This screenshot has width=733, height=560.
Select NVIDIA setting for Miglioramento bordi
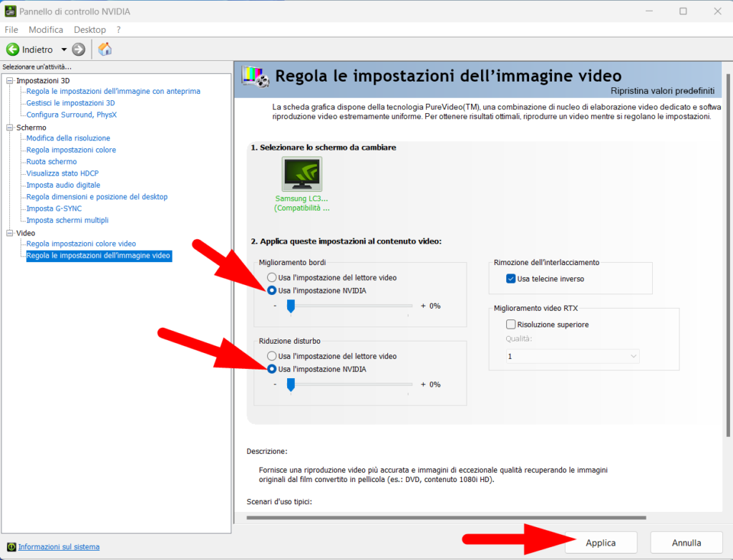(271, 291)
